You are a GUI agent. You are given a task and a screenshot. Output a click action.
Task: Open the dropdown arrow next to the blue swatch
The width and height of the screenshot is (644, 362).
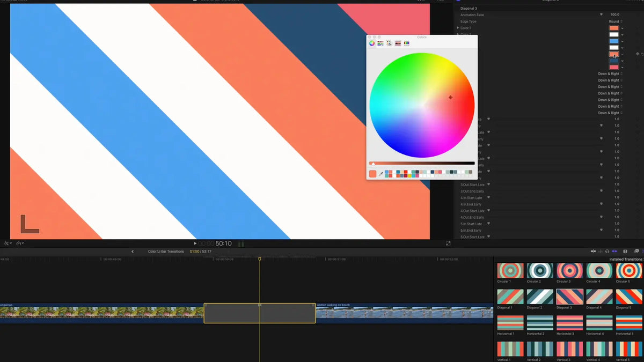coord(622,41)
